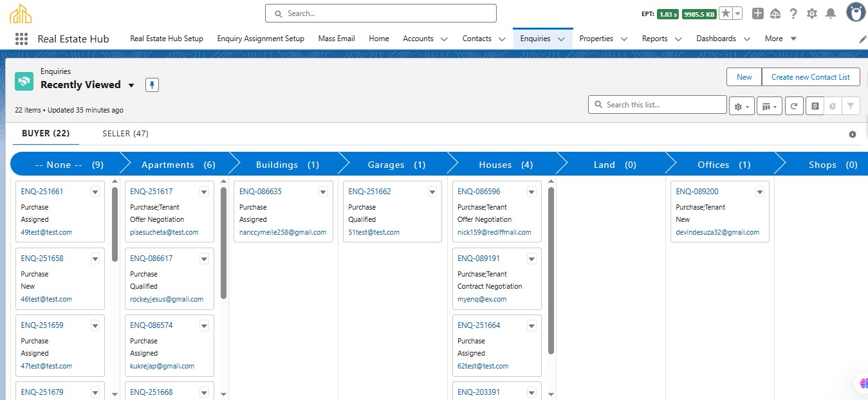Click the help question mark icon
Image resolution: width=868 pixels, height=400 pixels.
[793, 14]
